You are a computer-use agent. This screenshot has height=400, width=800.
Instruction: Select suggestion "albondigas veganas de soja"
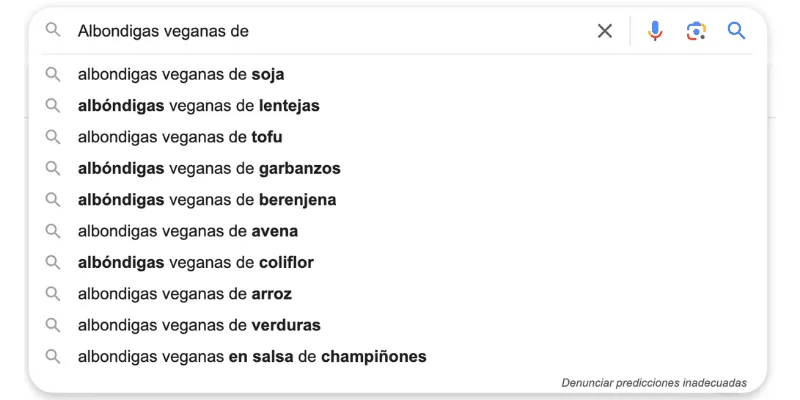point(181,74)
